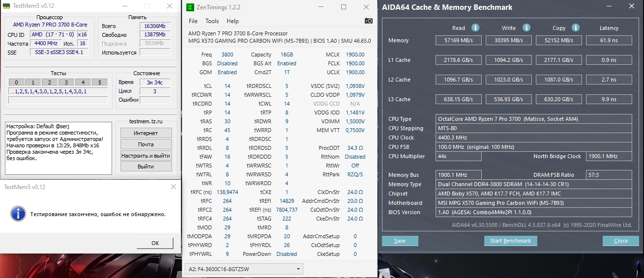Maximize the ZenTimings window

coord(343,7)
